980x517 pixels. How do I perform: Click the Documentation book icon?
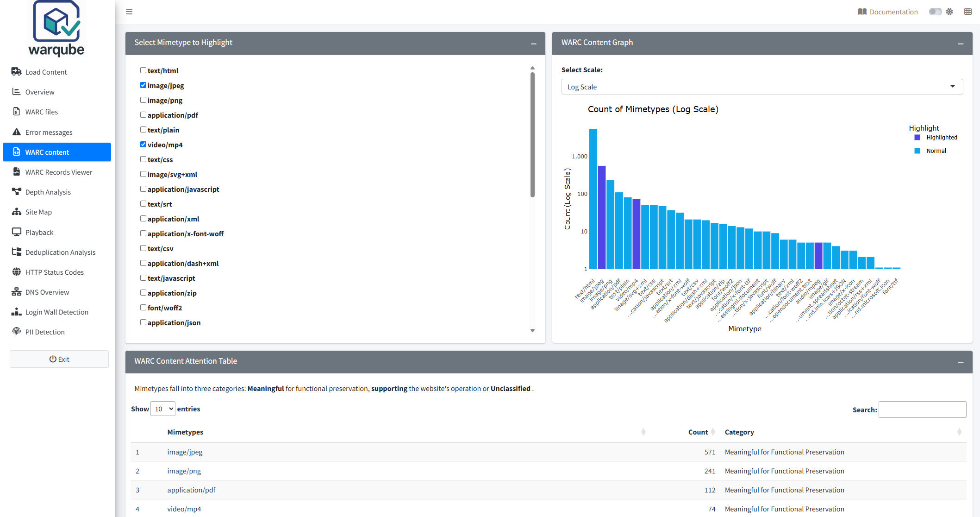862,12
